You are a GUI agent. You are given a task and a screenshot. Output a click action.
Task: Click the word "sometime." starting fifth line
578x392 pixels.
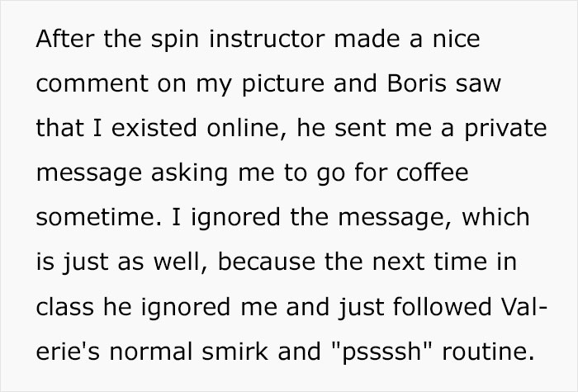(99, 217)
